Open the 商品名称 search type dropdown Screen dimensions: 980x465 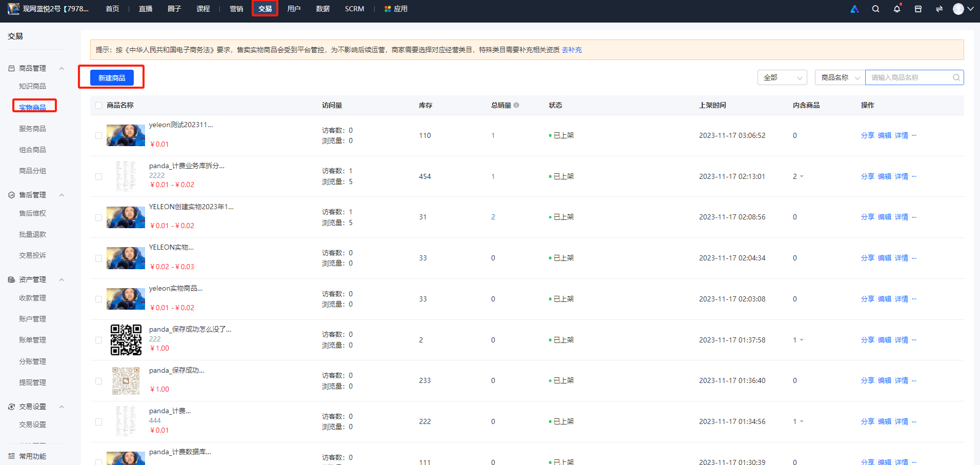[840, 77]
